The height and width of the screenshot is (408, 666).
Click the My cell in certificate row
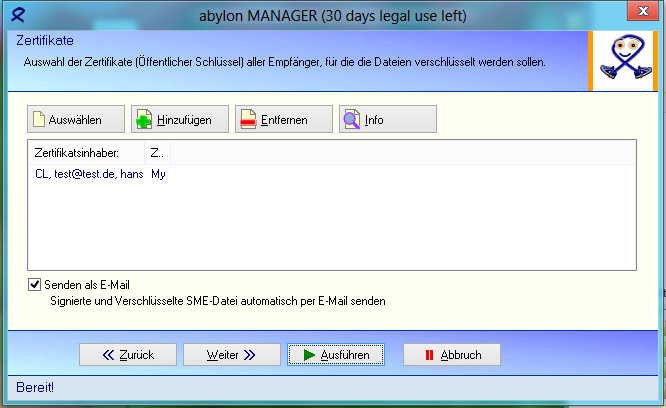[158, 174]
